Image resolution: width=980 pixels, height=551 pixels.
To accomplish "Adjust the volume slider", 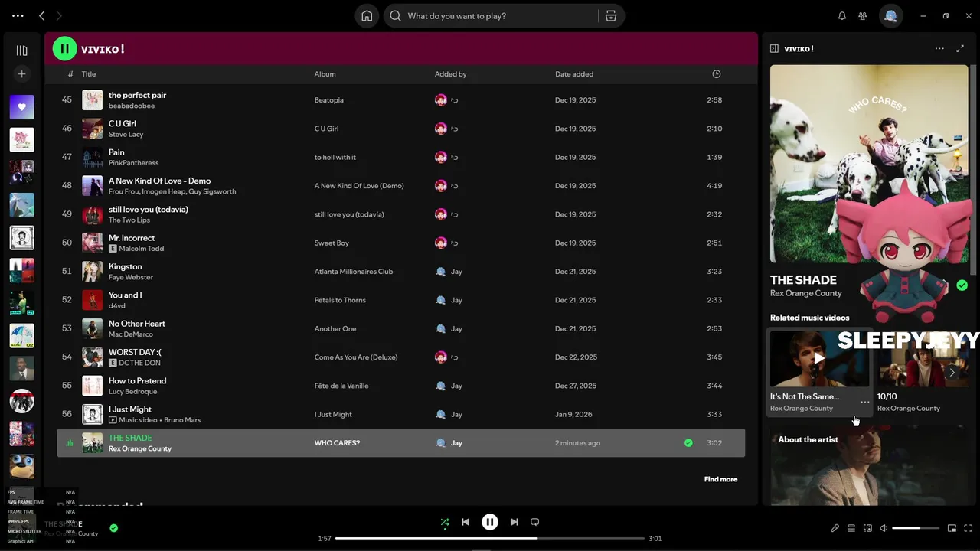I will [x=916, y=528].
